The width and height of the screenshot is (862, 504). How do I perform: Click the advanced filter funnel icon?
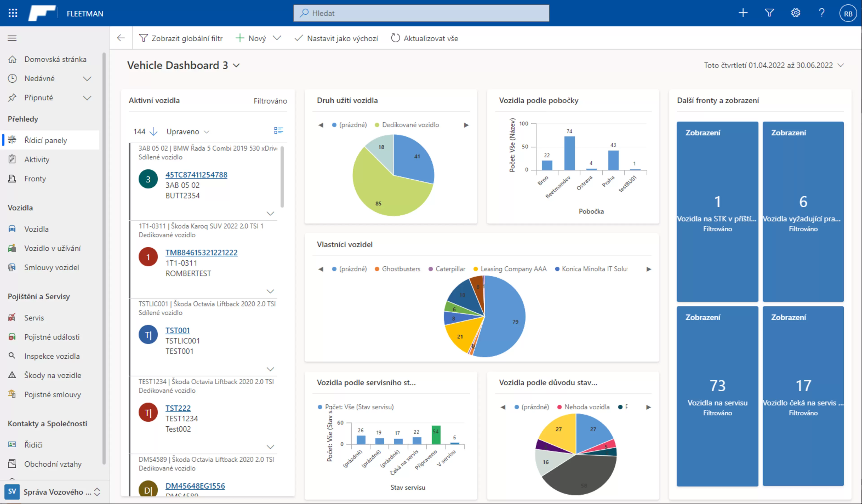(x=769, y=13)
